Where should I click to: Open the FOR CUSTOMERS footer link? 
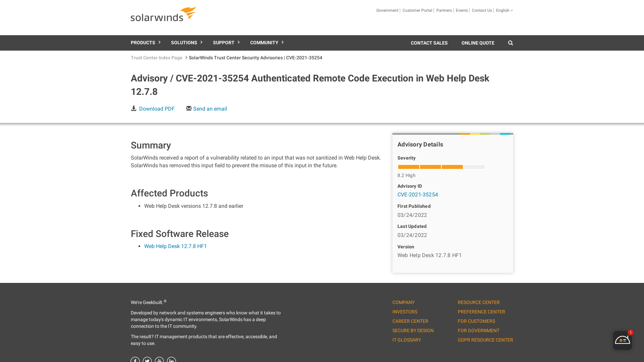[476, 321]
